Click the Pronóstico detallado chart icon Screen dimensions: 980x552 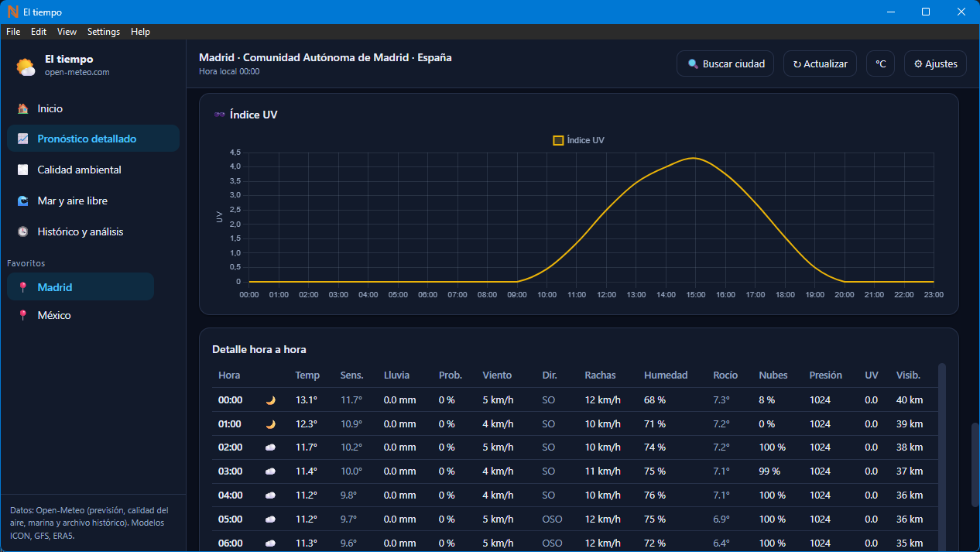[23, 139]
